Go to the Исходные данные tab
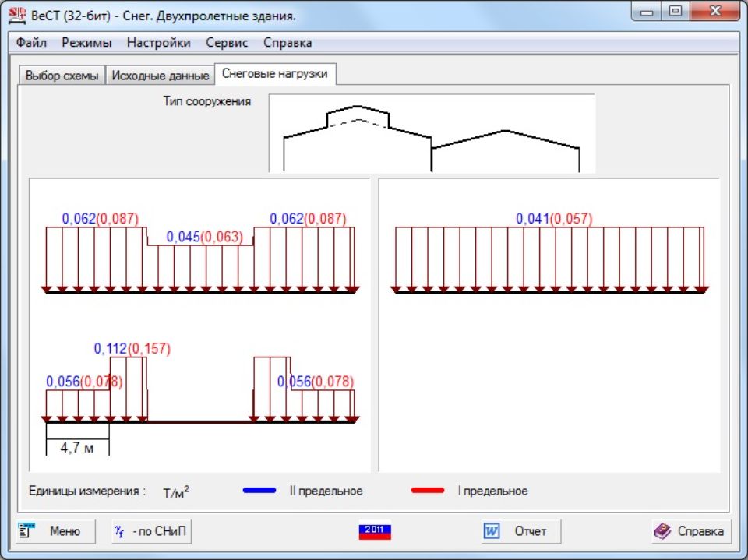The width and height of the screenshot is (748, 560). 160,76
